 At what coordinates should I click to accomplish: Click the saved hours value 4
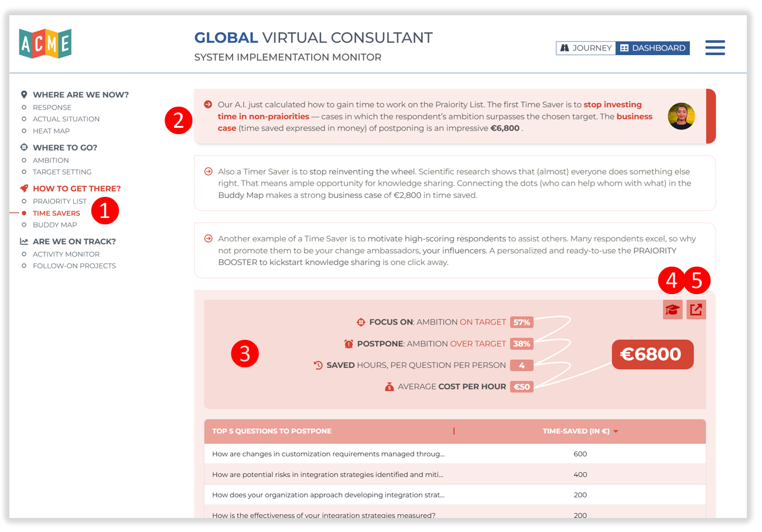point(521,365)
